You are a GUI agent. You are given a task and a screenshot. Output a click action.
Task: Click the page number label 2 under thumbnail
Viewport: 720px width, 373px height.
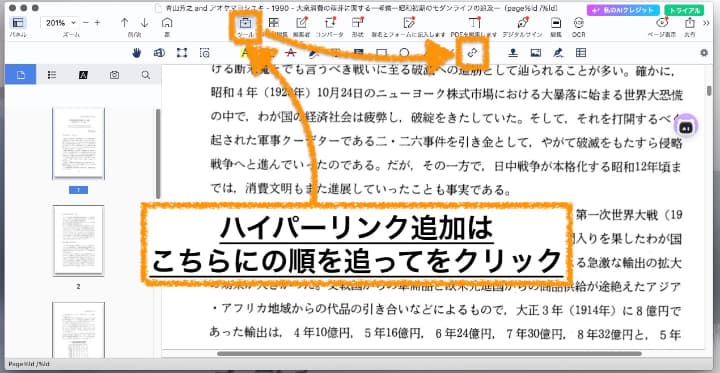(x=78, y=286)
